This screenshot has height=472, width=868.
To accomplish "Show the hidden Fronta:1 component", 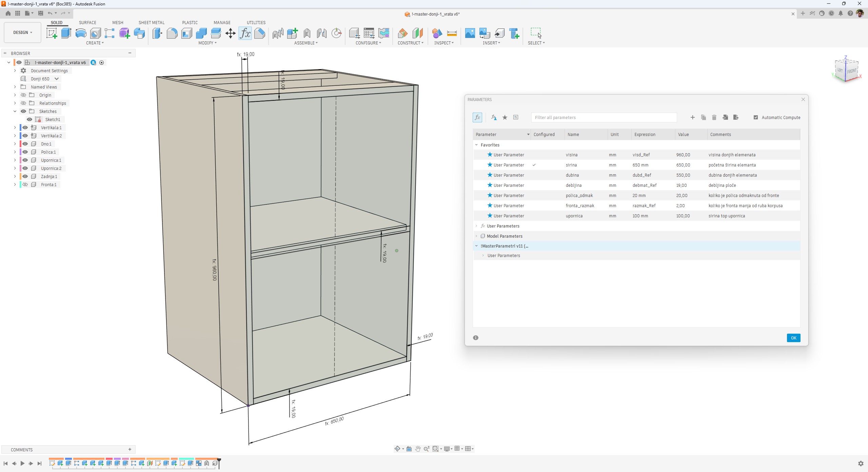I will 25,184.
